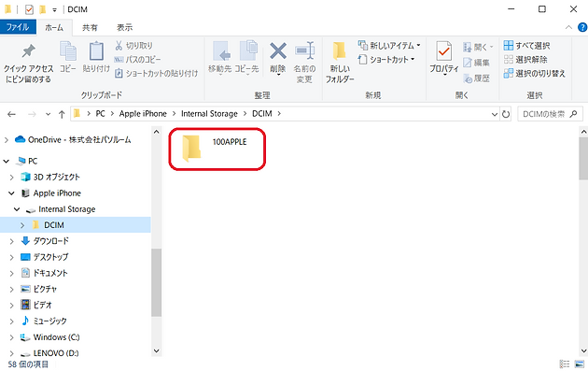Image resolution: width=588 pixels, height=371 pixels.
Task: Expand the Windows (C:) node
Action: click(11, 337)
